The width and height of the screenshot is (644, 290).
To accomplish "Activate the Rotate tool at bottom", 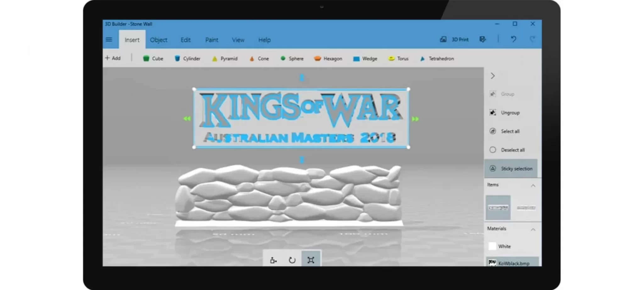I will (292, 260).
